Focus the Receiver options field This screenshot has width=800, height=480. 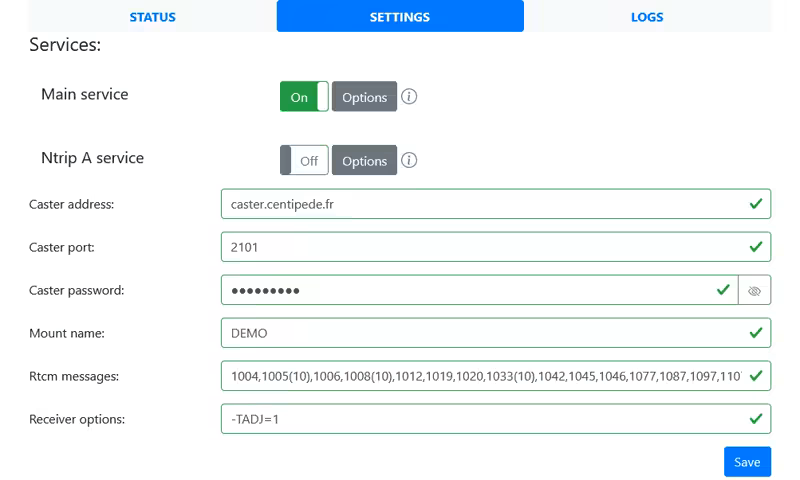(480, 419)
